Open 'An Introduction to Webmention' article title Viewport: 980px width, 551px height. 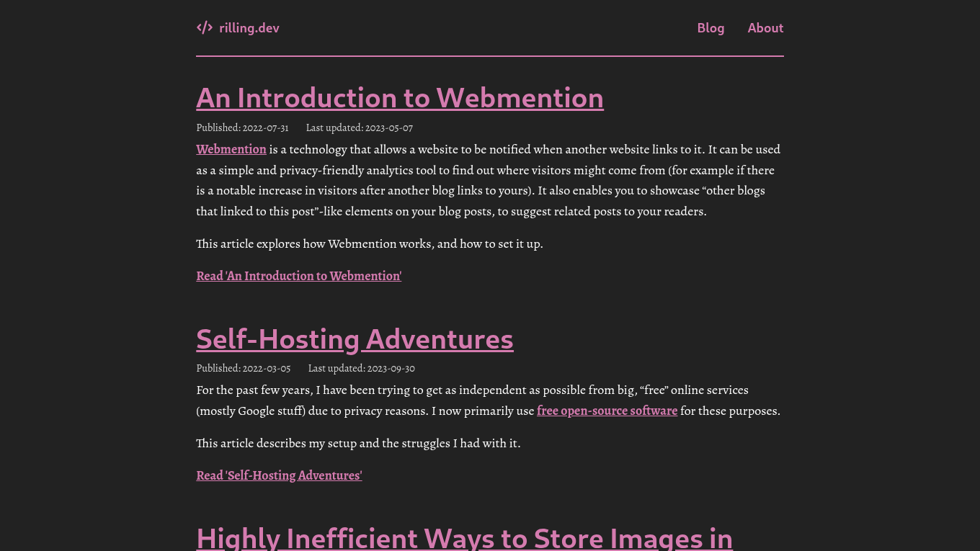point(400,98)
